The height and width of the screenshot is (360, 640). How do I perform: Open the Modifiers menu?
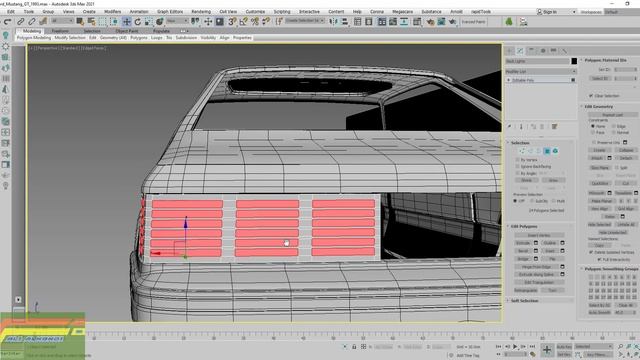pyautogui.click(x=113, y=12)
